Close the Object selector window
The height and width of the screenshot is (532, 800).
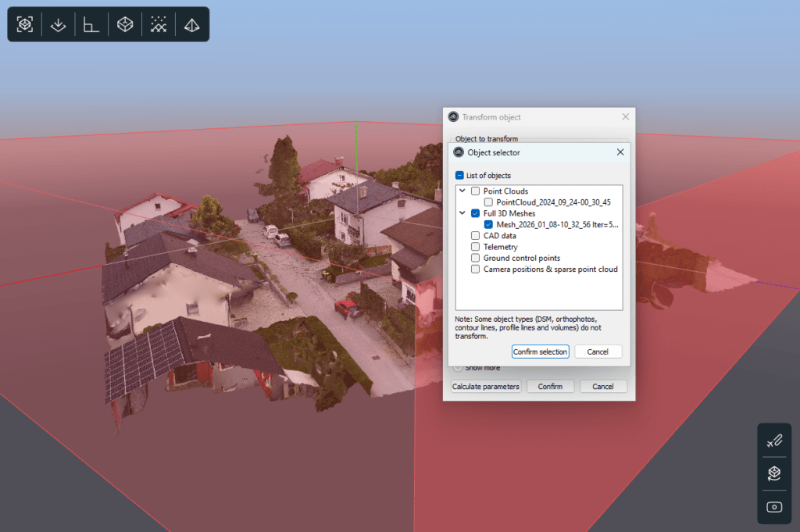tap(620, 152)
